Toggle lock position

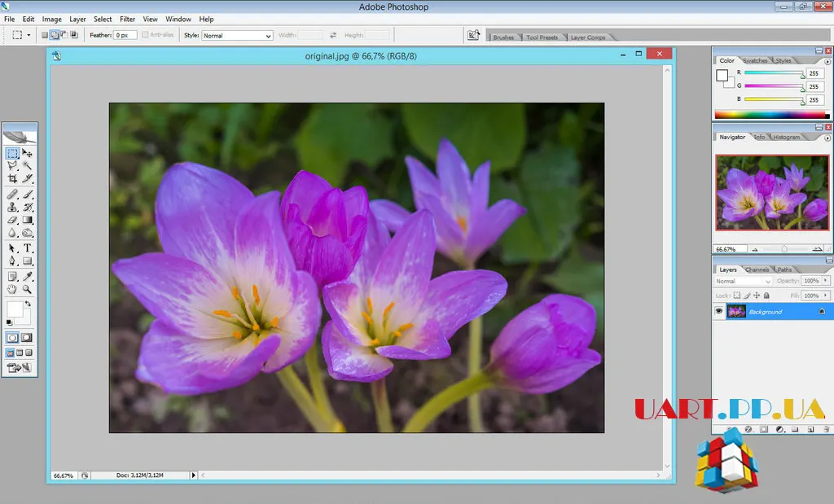pyautogui.click(x=757, y=295)
